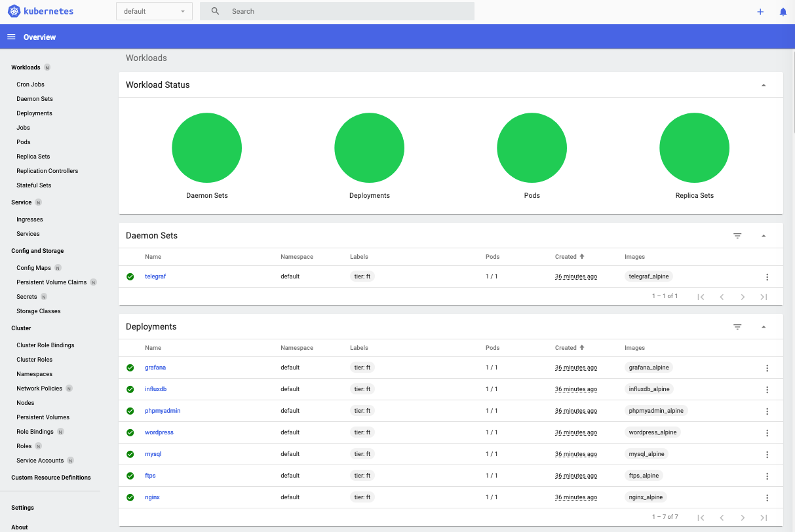Open the default namespace dropdown

click(x=154, y=11)
